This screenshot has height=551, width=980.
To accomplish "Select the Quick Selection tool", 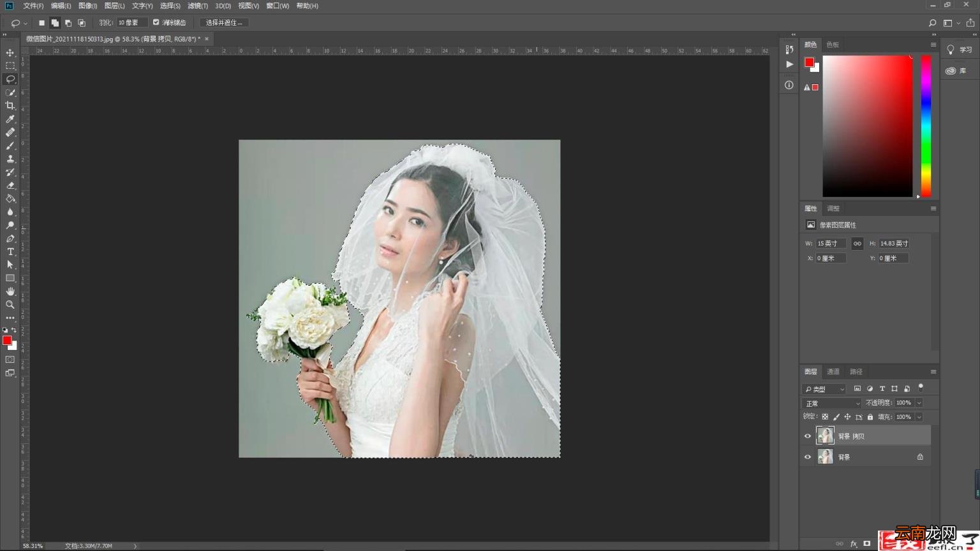I will tap(10, 92).
